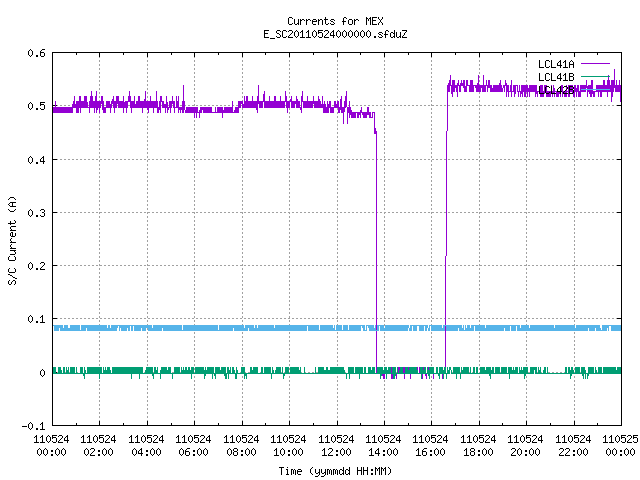The image size is (640, 480).
Task: Click the 20:00 x-axis tick label
Action: pyautogui.click(x=525, y=452)
